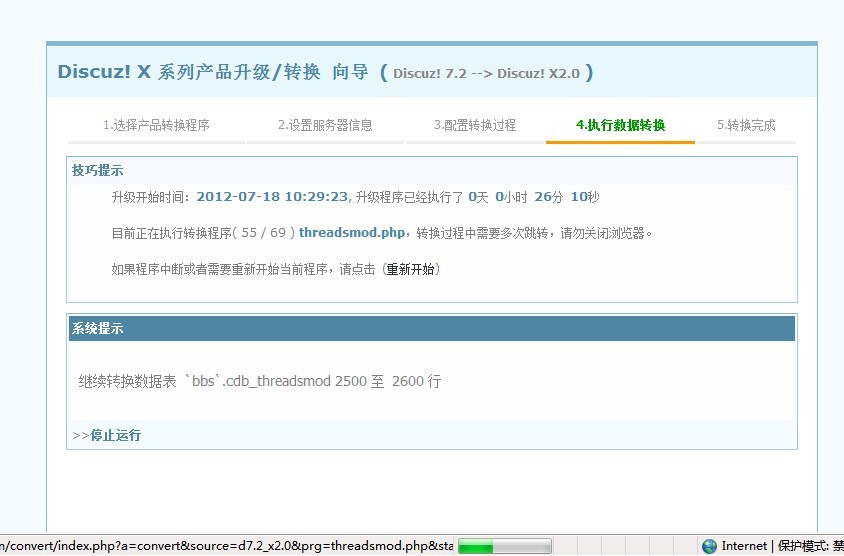Viewport: 844px width, 556px height.
Task: Click the conversion progress message cdb_threadsmod
Action: pos(260,381)
